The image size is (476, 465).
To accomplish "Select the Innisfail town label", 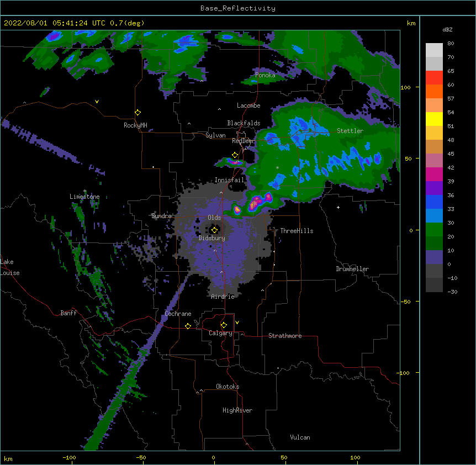I will (x=229, y=180).
